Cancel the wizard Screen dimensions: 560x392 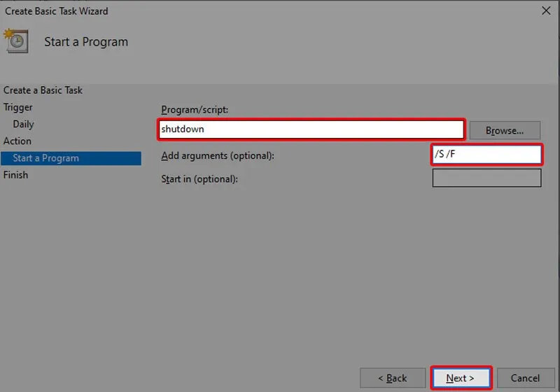[x=525, y=378]
